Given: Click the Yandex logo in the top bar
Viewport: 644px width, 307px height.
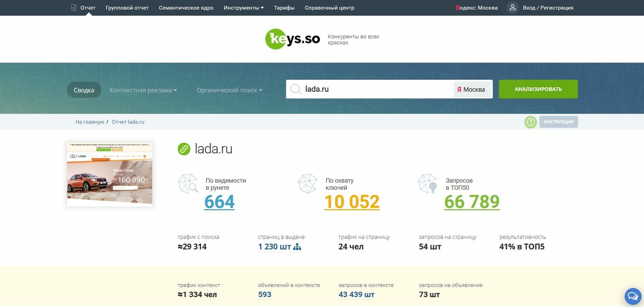Looking at the screenshot, I should 457,8.
